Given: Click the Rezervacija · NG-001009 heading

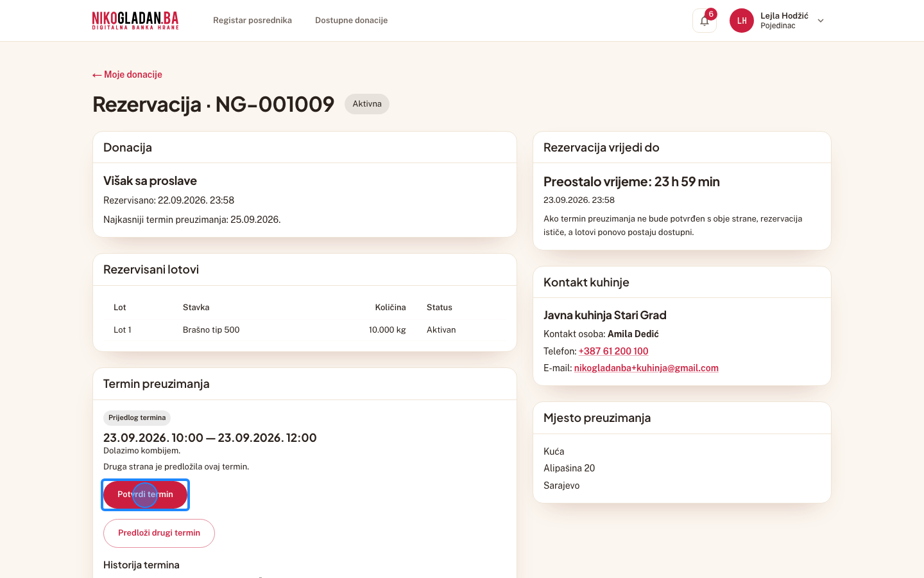Looking at the screenshot, I should tap(213, 104).
